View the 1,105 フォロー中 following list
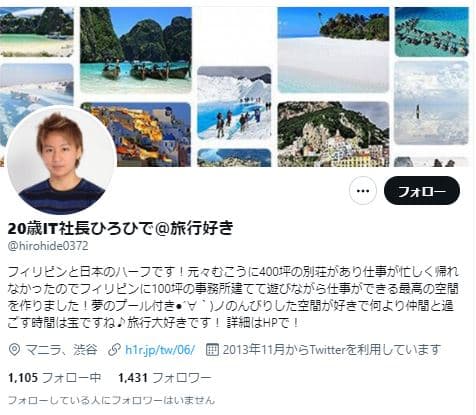476x415 pixels. (x=54, y=378)
